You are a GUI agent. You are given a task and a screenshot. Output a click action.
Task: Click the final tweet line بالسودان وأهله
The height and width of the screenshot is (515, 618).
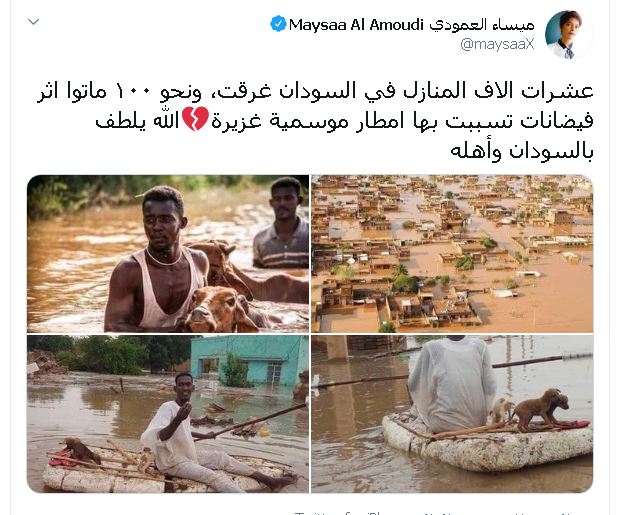522,152
